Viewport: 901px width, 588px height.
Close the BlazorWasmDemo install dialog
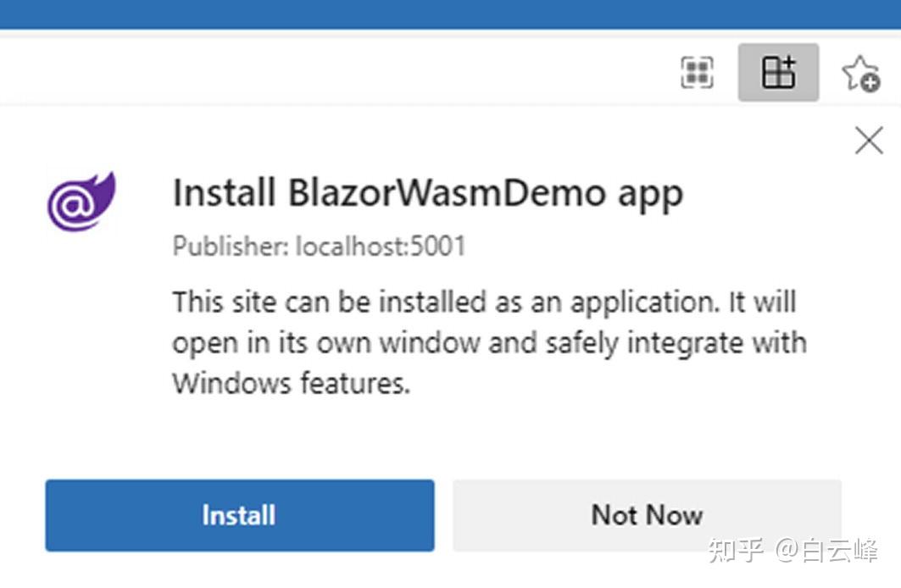868,141
